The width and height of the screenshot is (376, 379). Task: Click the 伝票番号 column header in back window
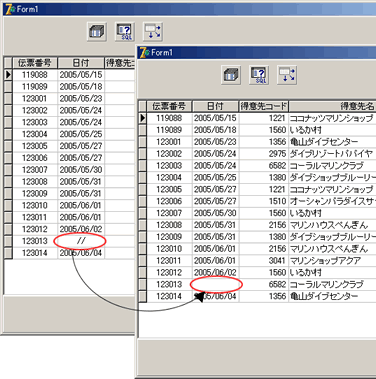[35, 63]
